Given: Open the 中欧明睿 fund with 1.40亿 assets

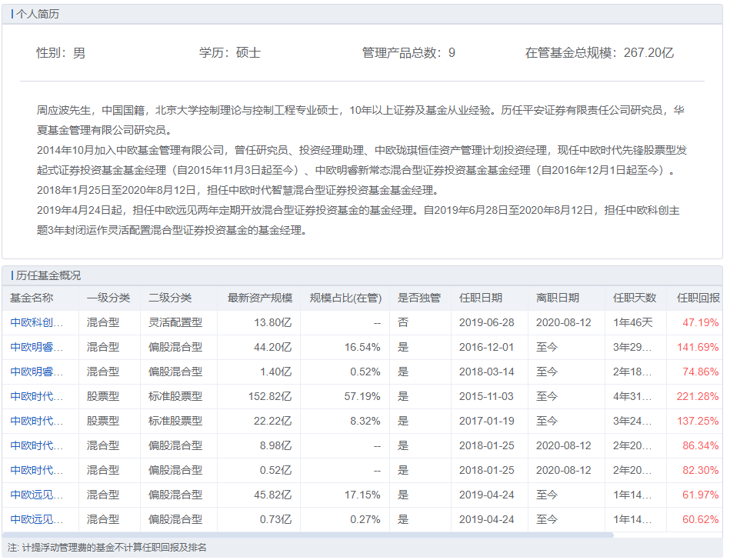Looking at the screenshot, I should [36, 372].
